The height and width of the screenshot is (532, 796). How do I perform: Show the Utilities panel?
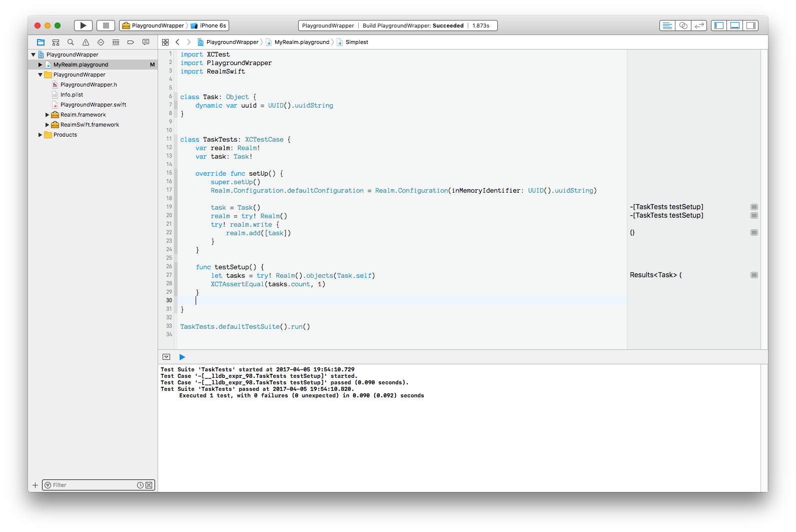click(x=751, y=26)
